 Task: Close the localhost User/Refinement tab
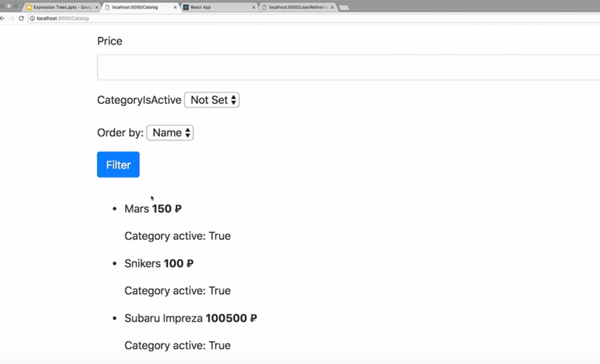click(332, 7)
